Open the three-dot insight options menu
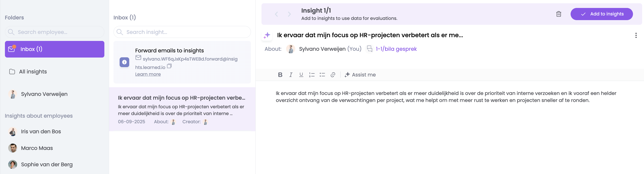The height and width of the screenshot is (174, 644). 636,35
